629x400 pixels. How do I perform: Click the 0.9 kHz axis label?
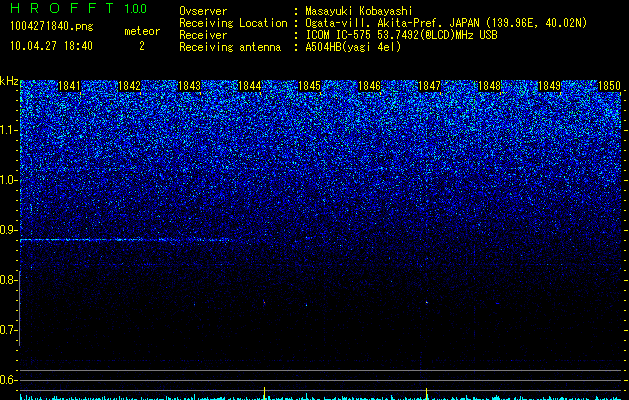(9, 230)
